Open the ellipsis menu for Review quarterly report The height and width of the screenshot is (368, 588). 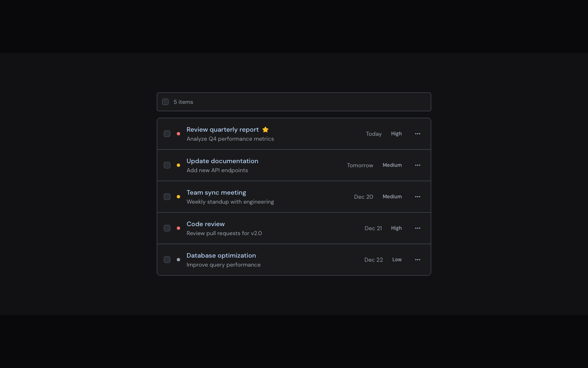tap(418, 134)
